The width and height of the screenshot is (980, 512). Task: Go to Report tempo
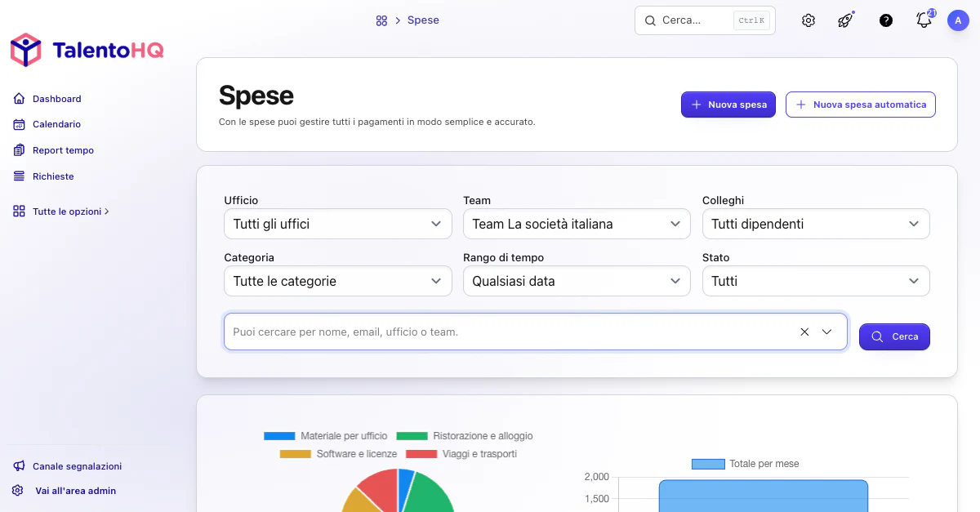pos(63,150)
